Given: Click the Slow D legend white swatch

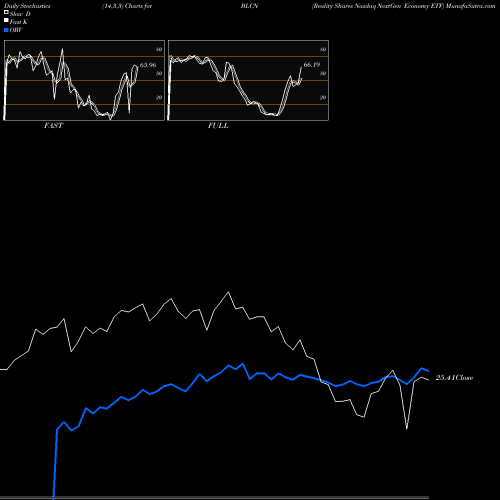Looking at the screenshot, I should click(x=6, y=13).
